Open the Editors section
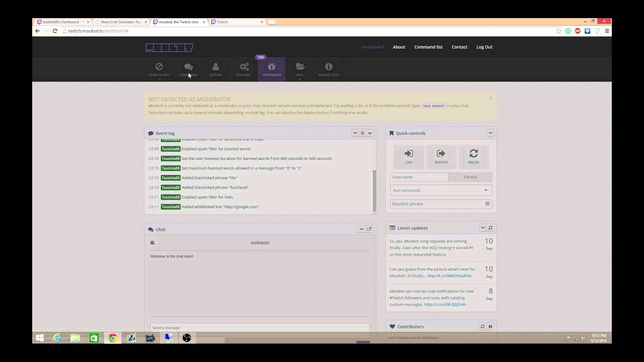This screenshot has width=644, height=362. pos(215,69)
